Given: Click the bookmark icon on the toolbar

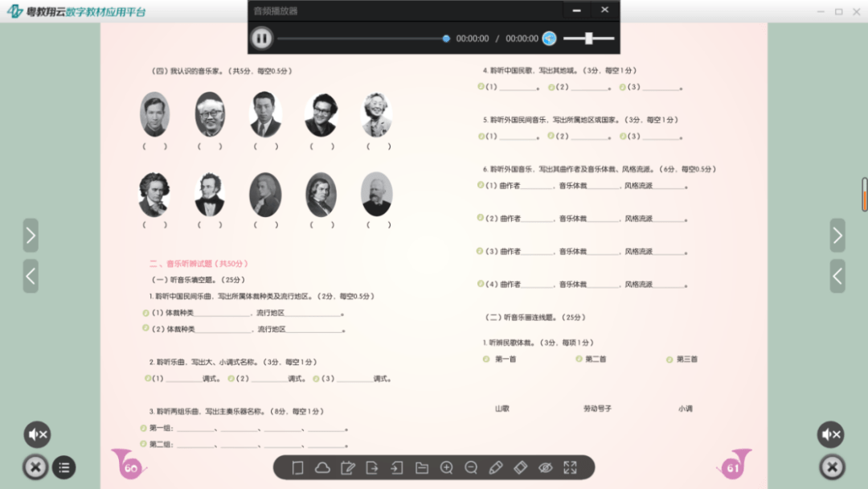Looking at the screenshot, I should click(297, 467).
